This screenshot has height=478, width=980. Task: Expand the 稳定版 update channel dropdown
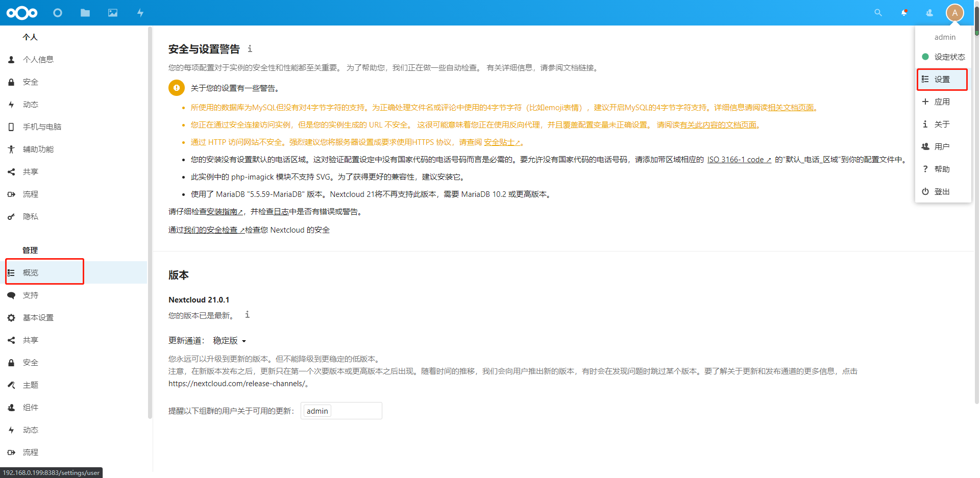[230, 341]
